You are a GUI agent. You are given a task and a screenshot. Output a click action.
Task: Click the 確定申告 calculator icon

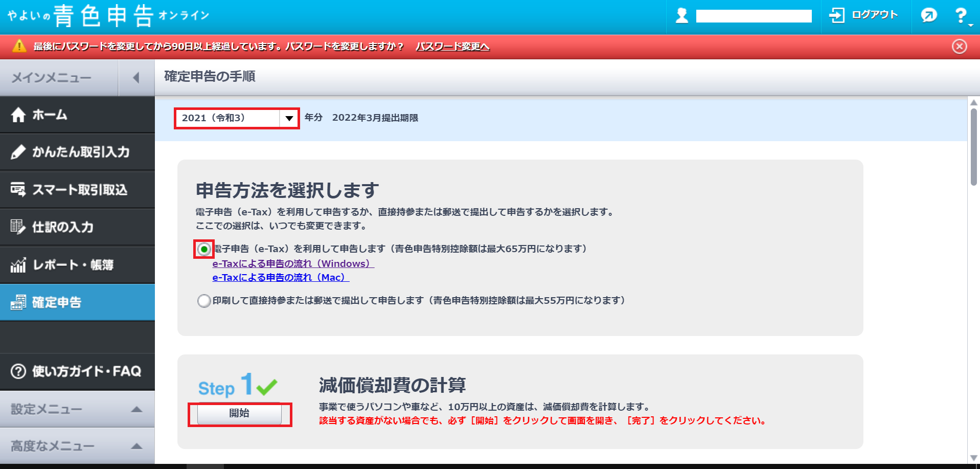[x=18, y=302]
